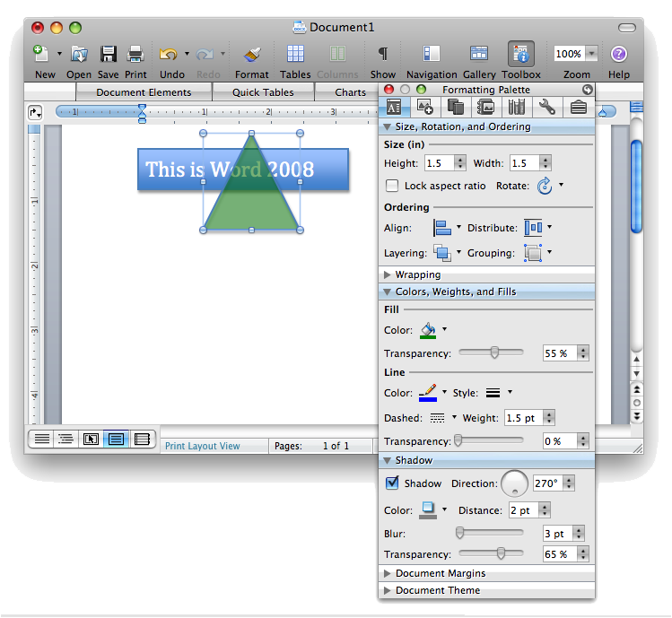Open the Zoom percentage dropdown
Viewport: 672px width, 618px height.
pyautogui.click(x=592, y=54)
